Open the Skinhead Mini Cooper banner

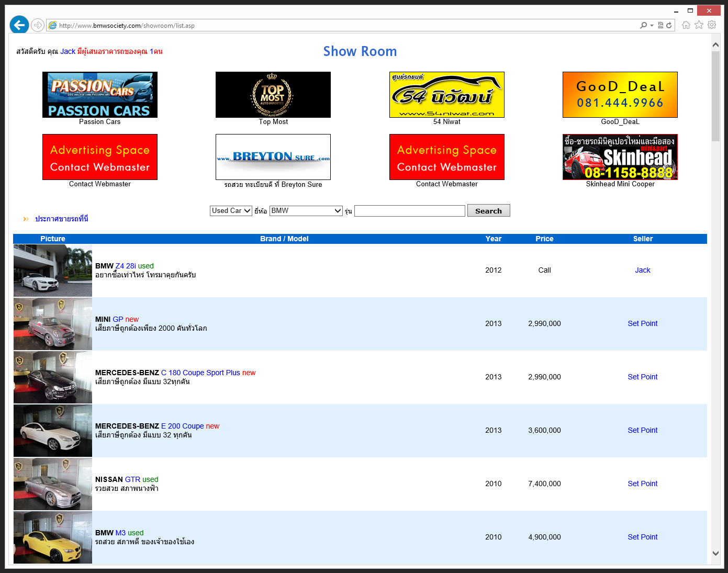(x=620, y=157)
